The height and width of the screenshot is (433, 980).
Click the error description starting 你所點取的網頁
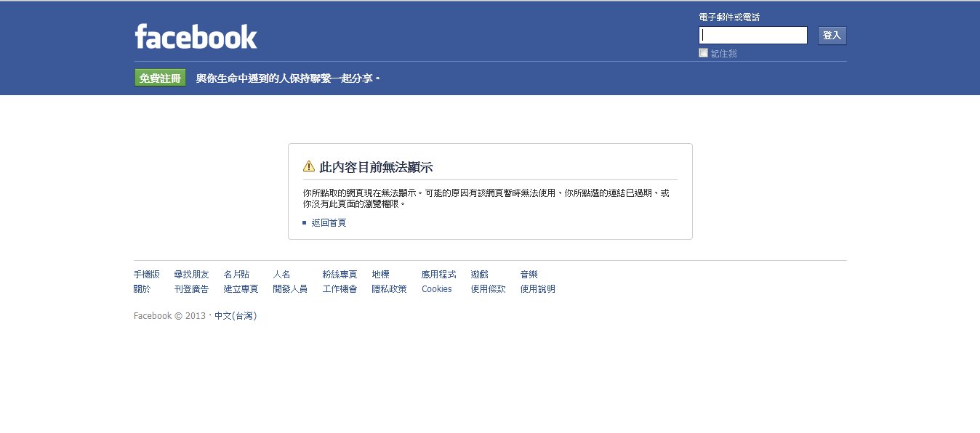coord(486,198)
